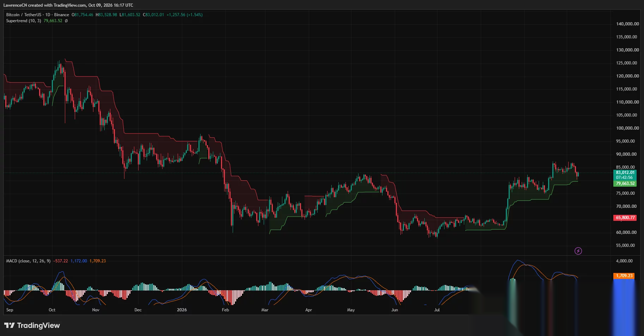Image resolution: width=644 pixels, height=336 pixels.
Task: Click Supertrend legend value 79,663.52 at top left
Action: point(53,21)
